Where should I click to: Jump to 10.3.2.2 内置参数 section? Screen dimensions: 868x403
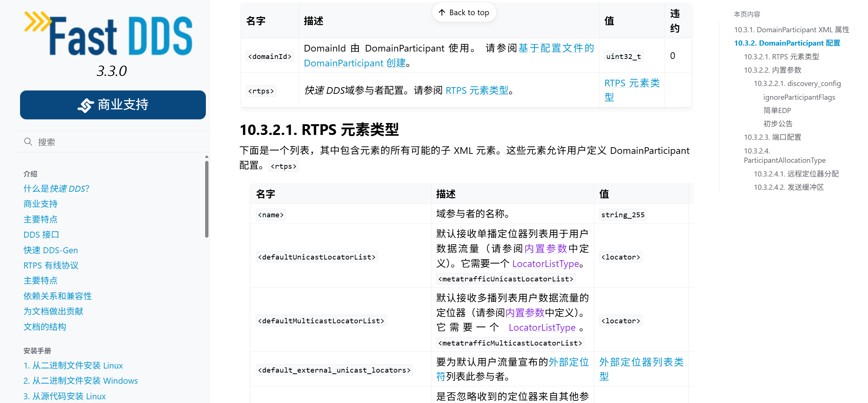(772, 70)
